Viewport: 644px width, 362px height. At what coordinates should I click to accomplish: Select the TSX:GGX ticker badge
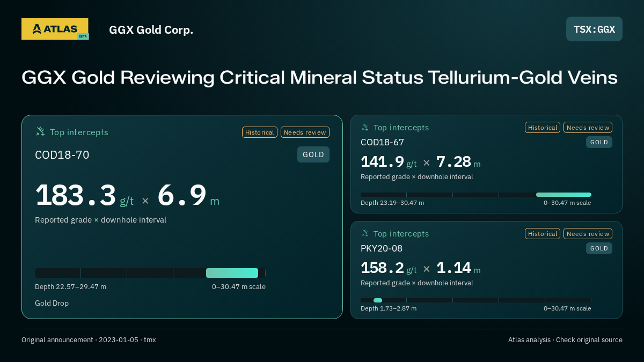tap(594, 29)
